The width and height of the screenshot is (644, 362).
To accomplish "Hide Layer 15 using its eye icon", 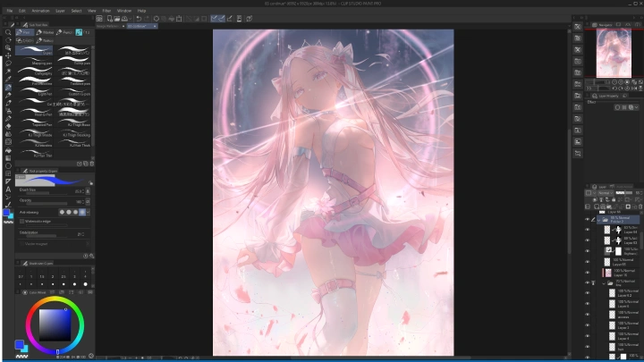I will tap(587, 273).
